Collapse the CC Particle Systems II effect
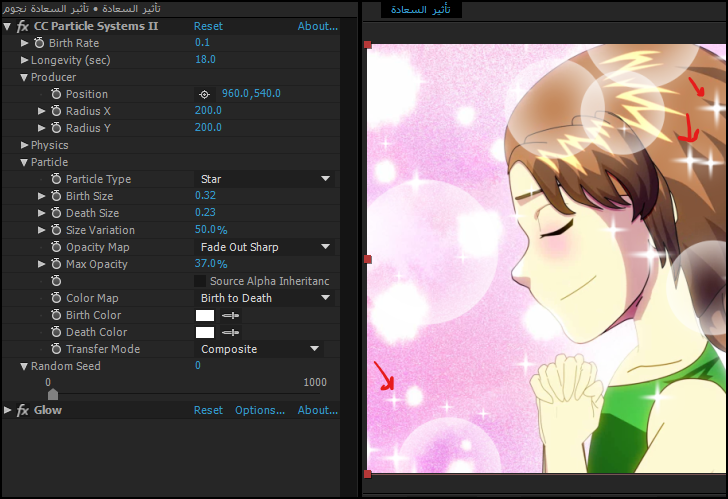 [7, 26]
